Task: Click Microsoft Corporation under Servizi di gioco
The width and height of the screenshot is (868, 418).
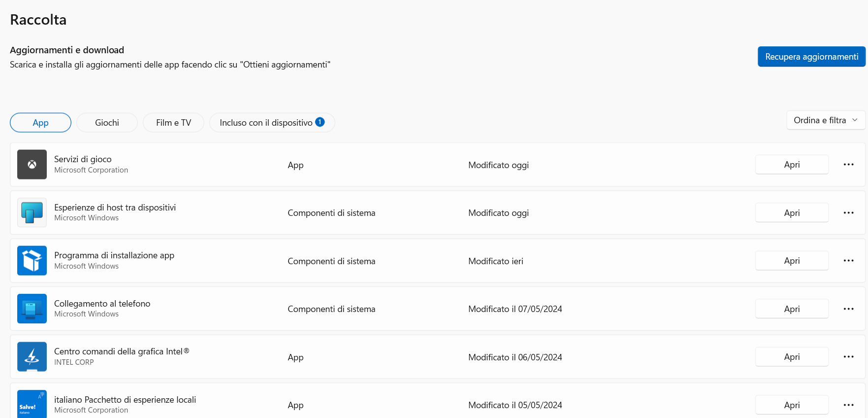Action: pyautogui.click(x=91, y=170)
